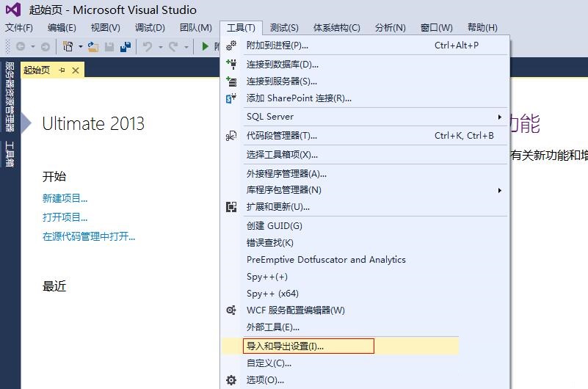Select 附加到进程(P)... menu item
Viewport: 588px width, 389px height.
coord(365,46)
